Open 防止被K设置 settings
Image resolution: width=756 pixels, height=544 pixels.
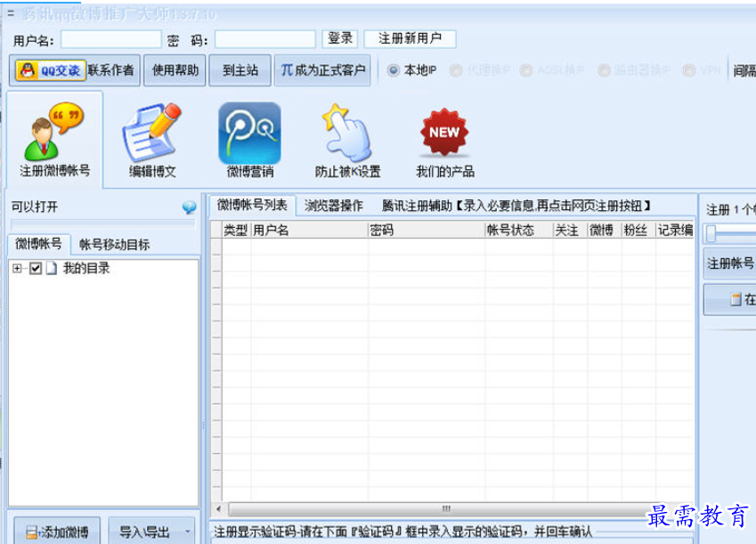[x=347, y=139]
